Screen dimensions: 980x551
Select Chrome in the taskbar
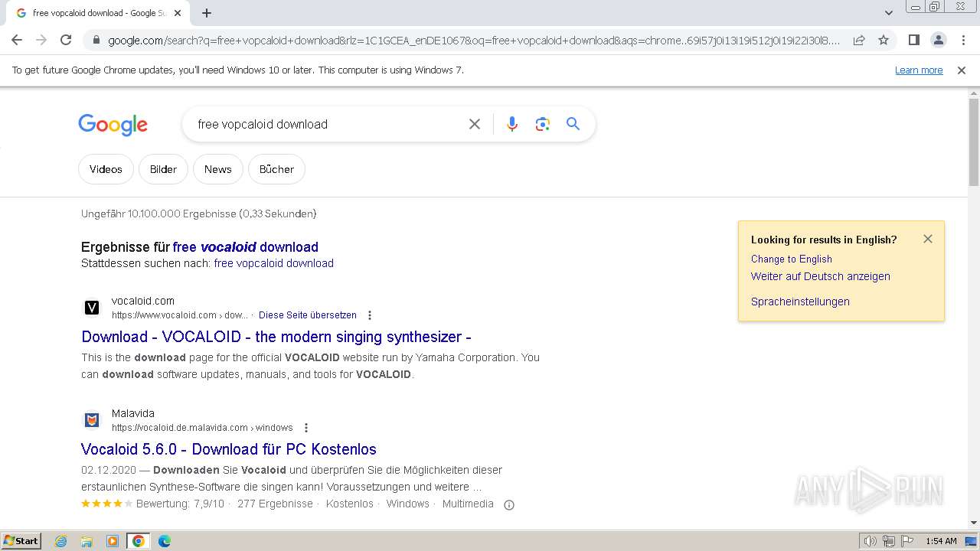[139, 541]
